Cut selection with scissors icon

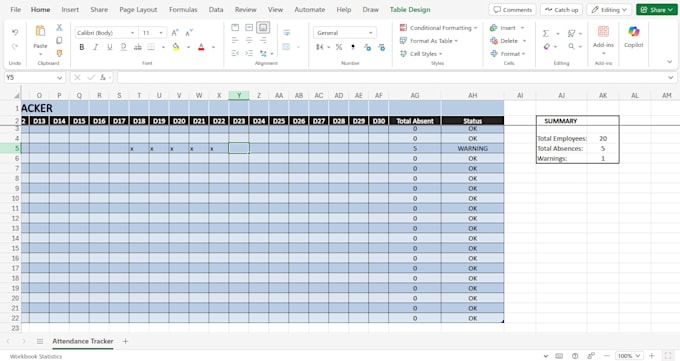59,27
